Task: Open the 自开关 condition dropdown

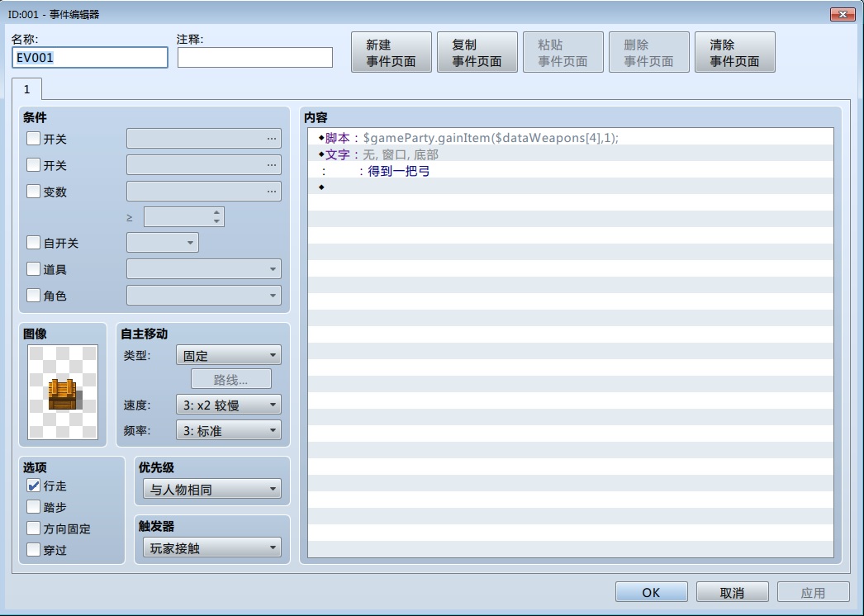Action: click(x=163, y=243)
